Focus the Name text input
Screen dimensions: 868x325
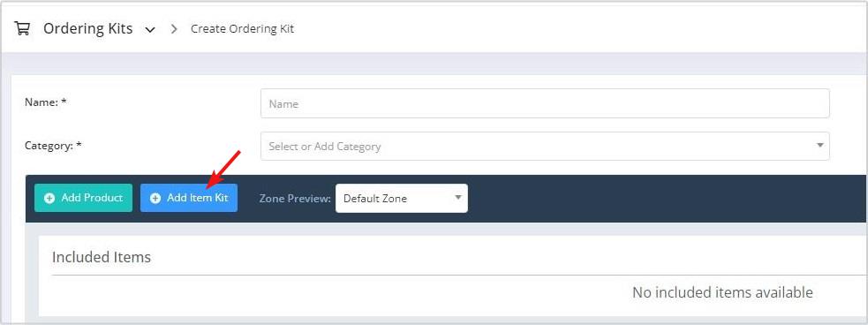coord(545,103)
